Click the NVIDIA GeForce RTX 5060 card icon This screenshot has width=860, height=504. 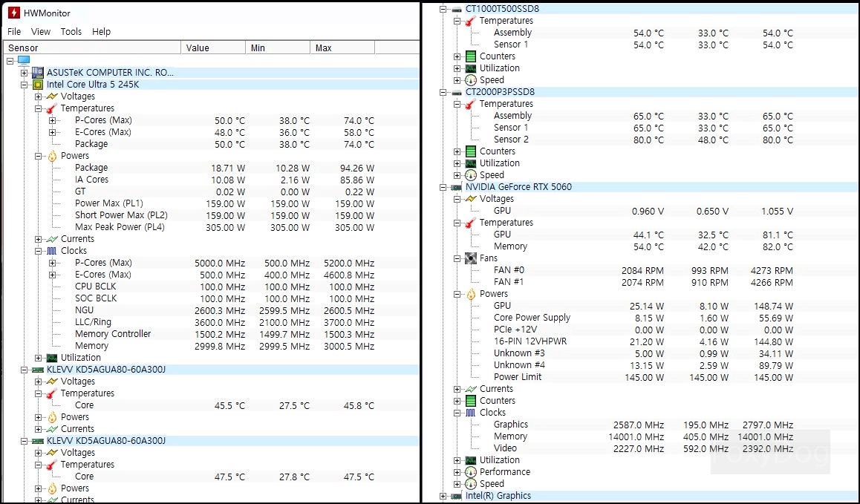coord(457,188)
